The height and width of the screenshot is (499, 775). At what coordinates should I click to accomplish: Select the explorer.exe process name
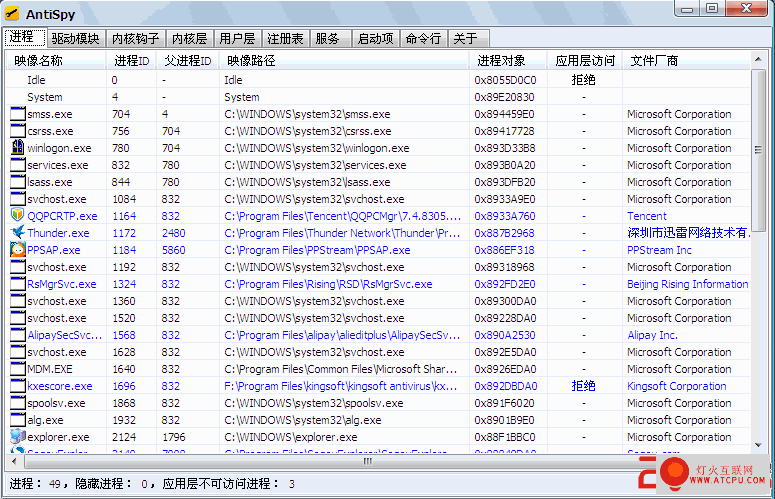tap(58, 437)
